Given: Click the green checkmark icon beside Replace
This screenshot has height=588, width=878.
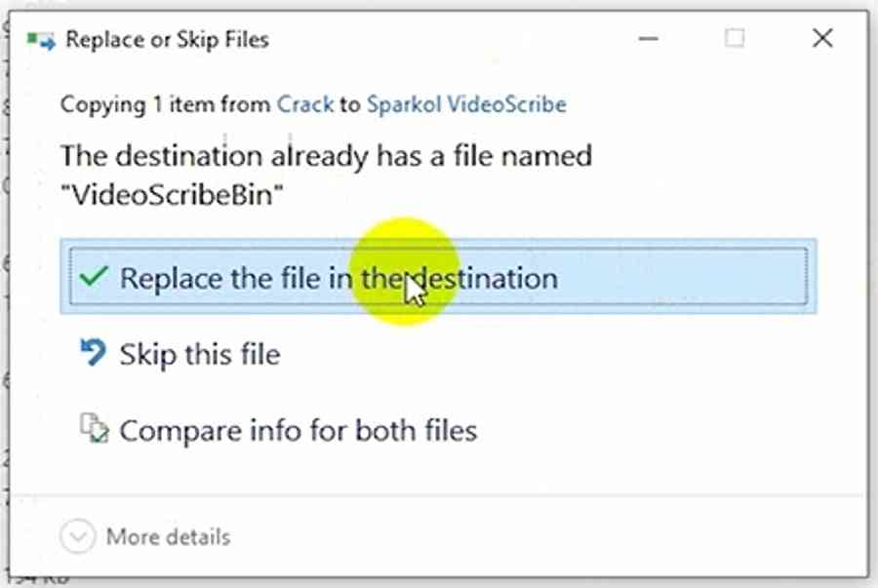Looking at the screenshot, I should point(94,276).
